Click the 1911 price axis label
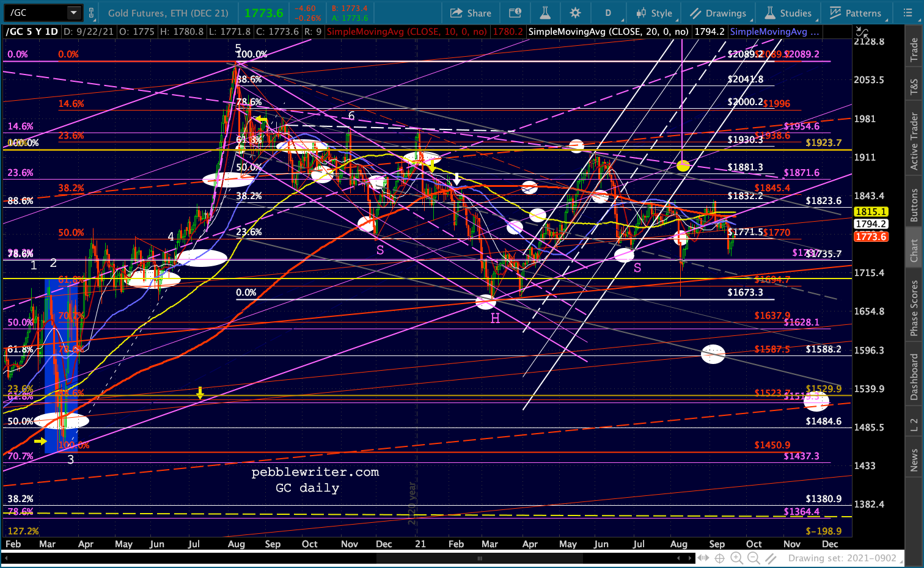The width and height of the screenshot is (924, 568). [865, 158]
